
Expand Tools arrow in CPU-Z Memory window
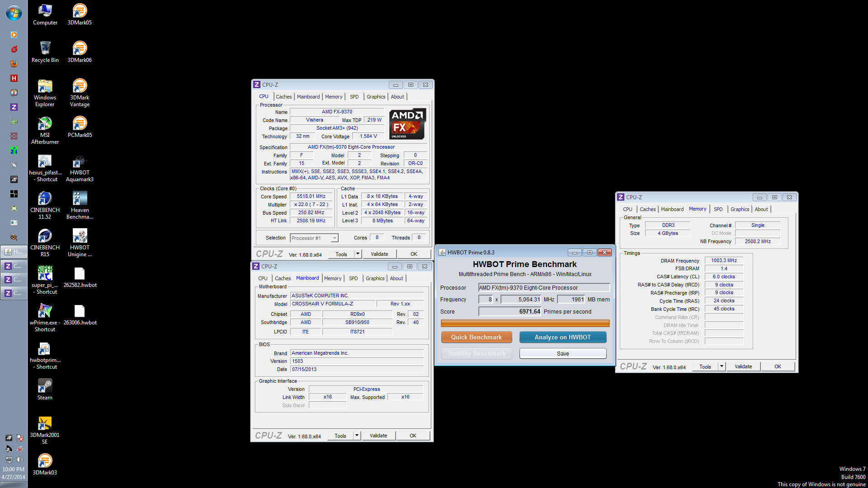(722, 366)
